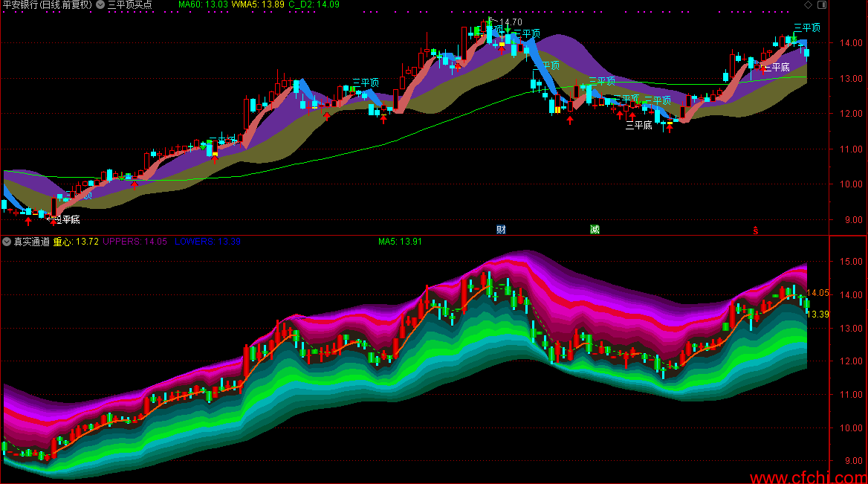Click the UPPERS: 14.05 value
Screen dimensions: 868x484
click(135, 242)
